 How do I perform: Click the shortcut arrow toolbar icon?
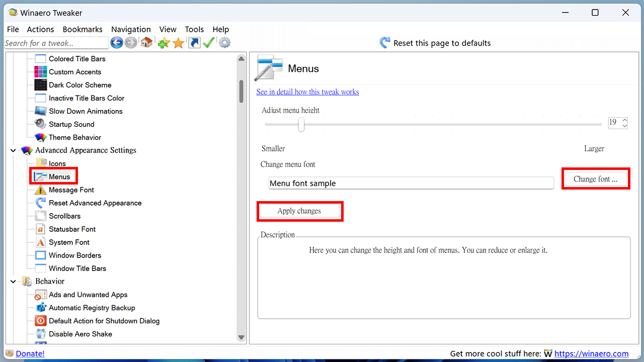pos(194,43)
